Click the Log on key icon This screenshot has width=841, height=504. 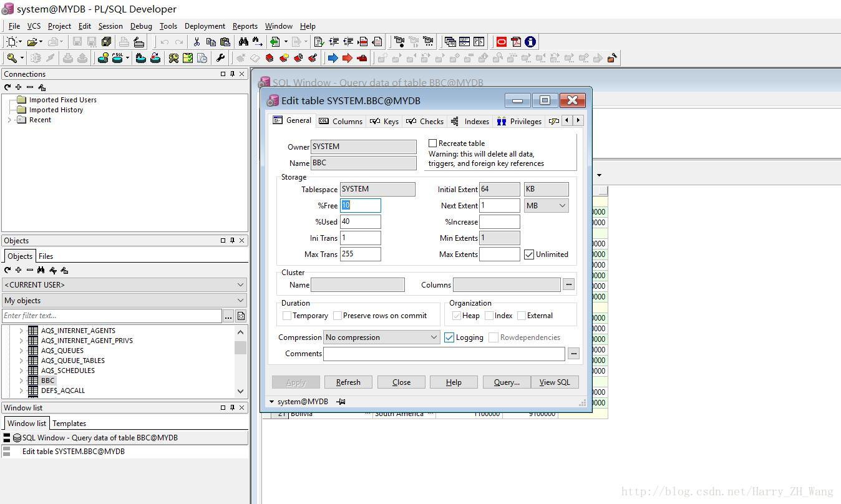pyautogui.click(x=12, y=58)
